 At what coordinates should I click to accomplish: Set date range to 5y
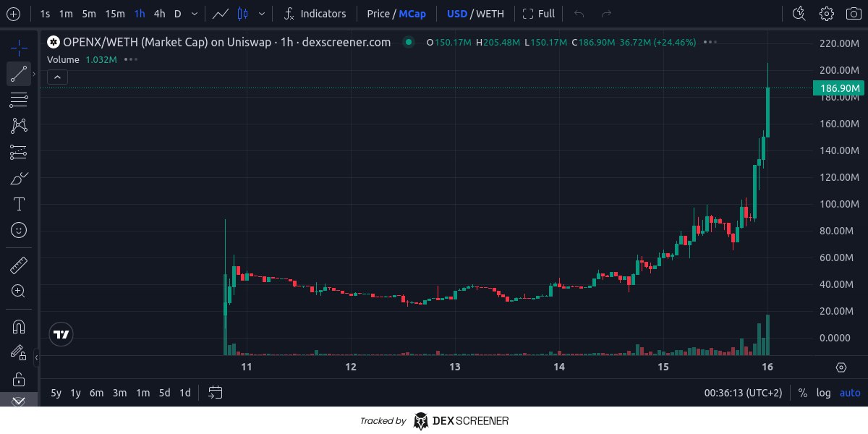click(x=56, y=393)
